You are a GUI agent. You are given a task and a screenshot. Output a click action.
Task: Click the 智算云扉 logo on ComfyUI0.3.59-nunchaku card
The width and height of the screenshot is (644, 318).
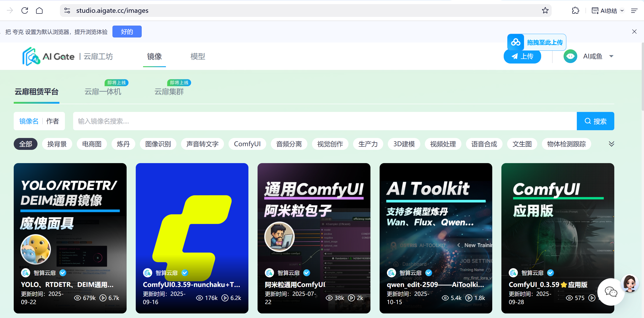click(147, 273)
